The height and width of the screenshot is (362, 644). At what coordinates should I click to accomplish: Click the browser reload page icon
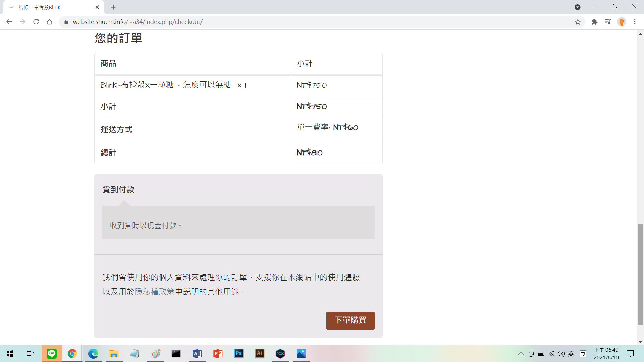click(36, 22)
